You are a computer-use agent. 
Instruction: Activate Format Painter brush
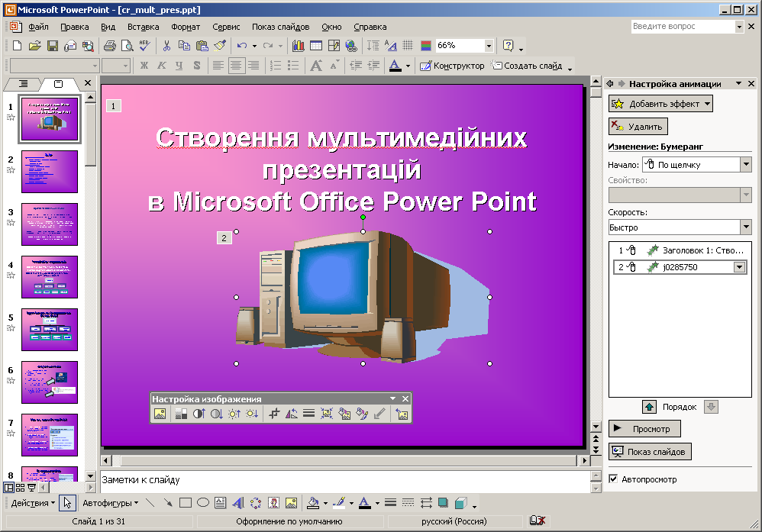click(220, 46)
